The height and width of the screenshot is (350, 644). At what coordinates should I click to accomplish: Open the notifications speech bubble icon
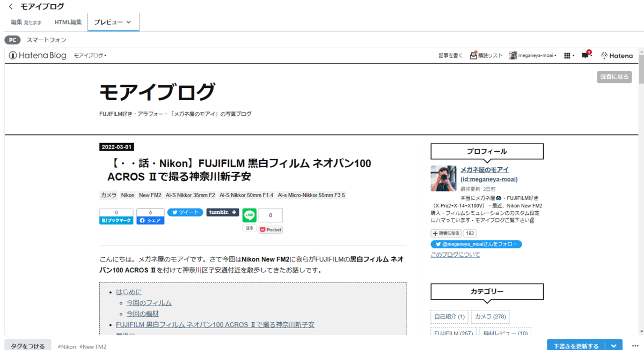point(587,55)
